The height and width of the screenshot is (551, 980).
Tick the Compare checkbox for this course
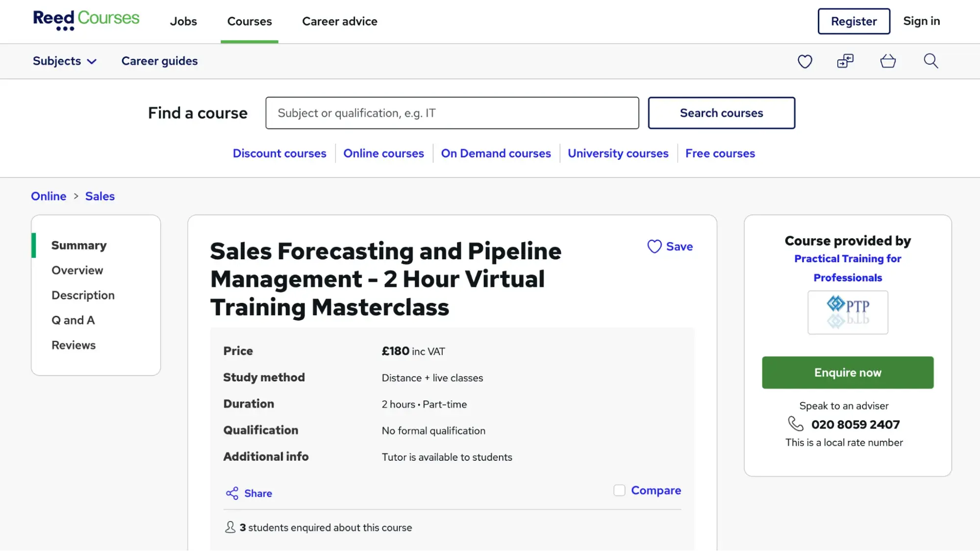tap(619, 490)
